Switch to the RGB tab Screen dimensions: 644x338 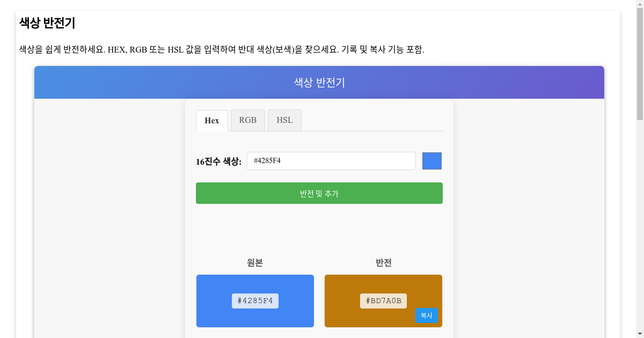pyautogui.click(x=247, y=120)
